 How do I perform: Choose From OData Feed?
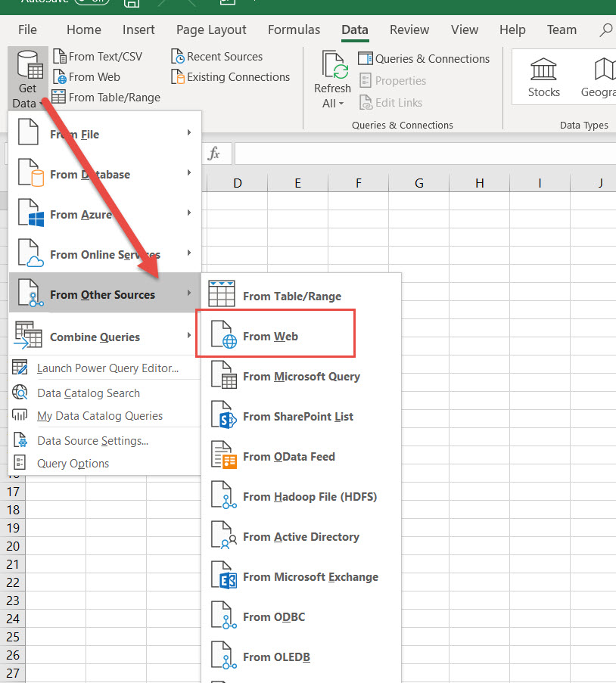tap(300, 456)
